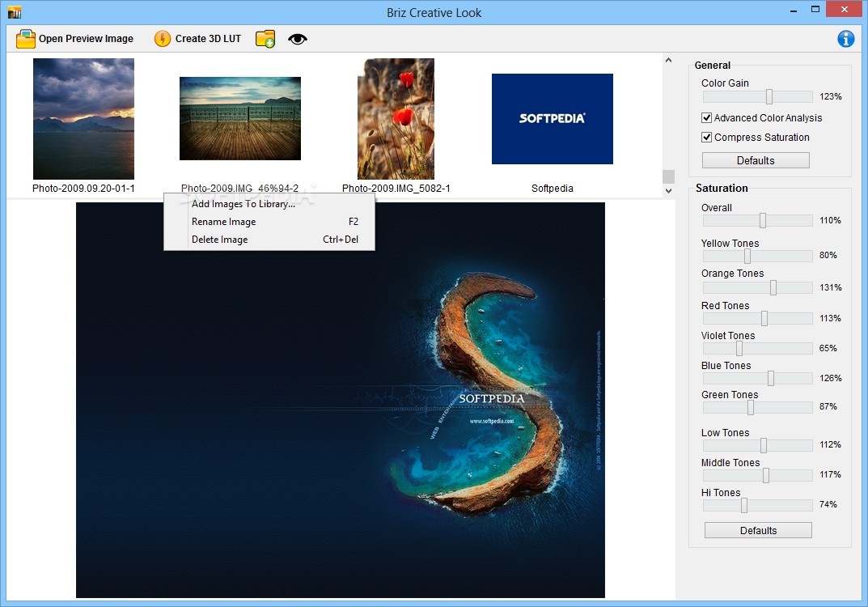
Task: Click the 112% Low Tones value
Action: (830, 444)
